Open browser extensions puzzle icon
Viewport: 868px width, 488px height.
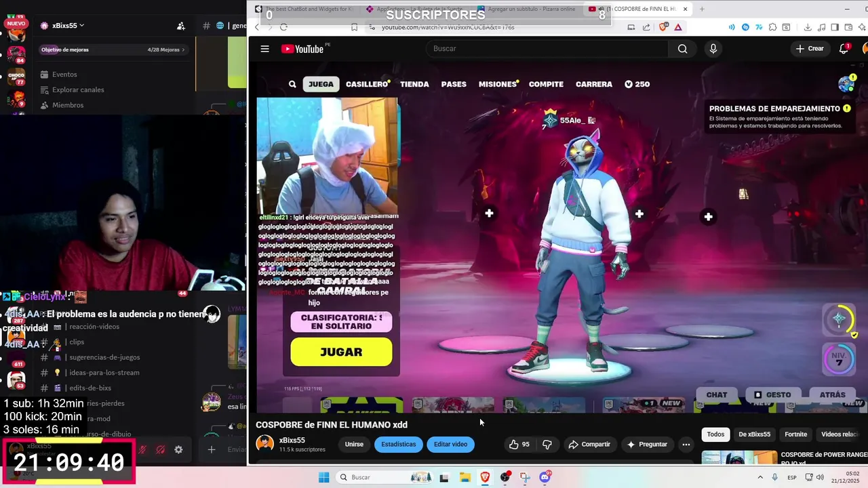click(772, 27)
